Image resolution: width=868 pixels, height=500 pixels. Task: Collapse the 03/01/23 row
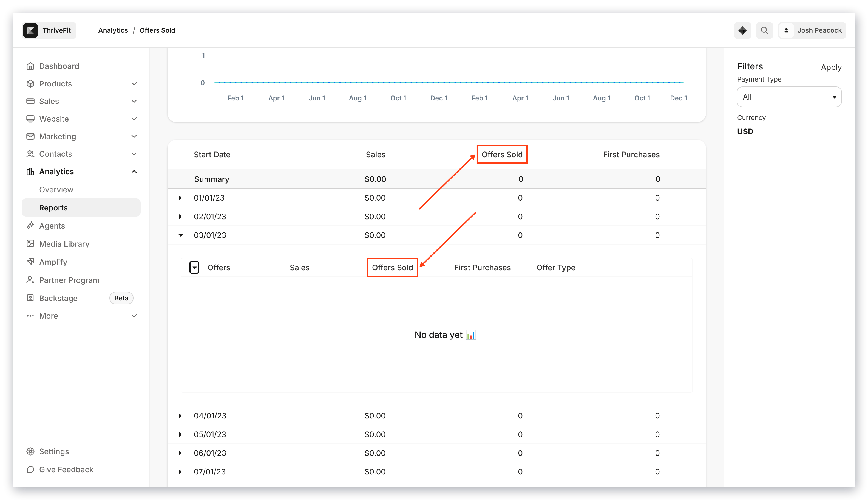tap(180, 235)
